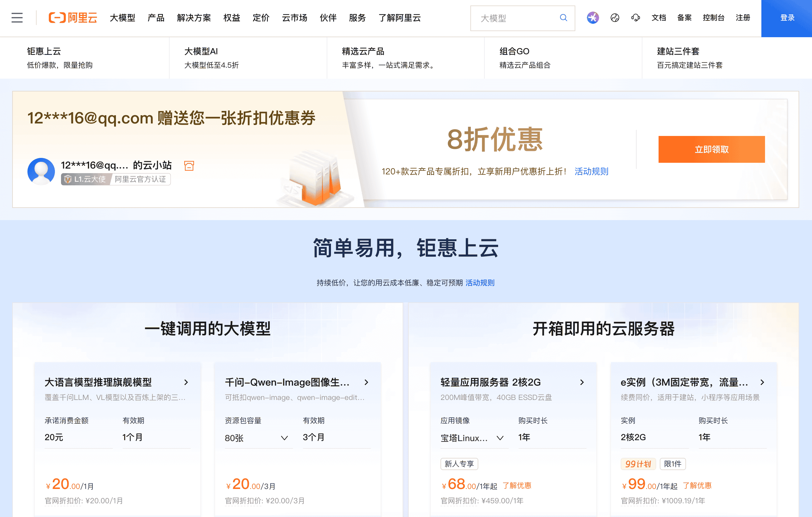Click the blue 登录 button
812x517 pixels.
coord(787,18)
